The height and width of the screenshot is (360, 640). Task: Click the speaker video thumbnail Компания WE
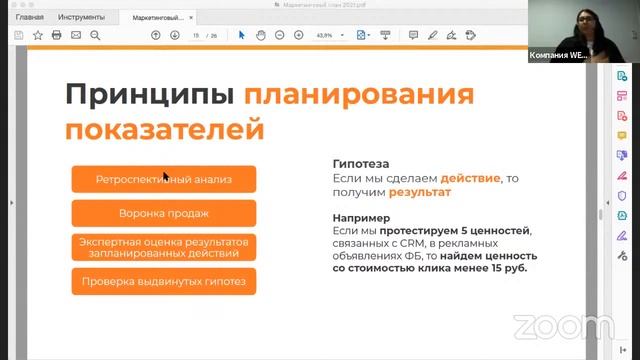tap(584, 31)
